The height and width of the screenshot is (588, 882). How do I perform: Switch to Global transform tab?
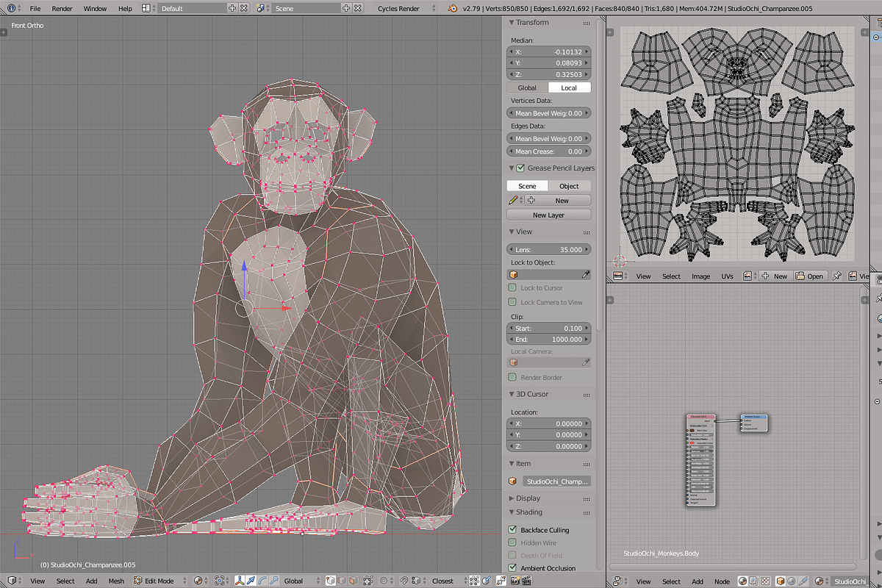pyautogui.click(x=527, y=87)
